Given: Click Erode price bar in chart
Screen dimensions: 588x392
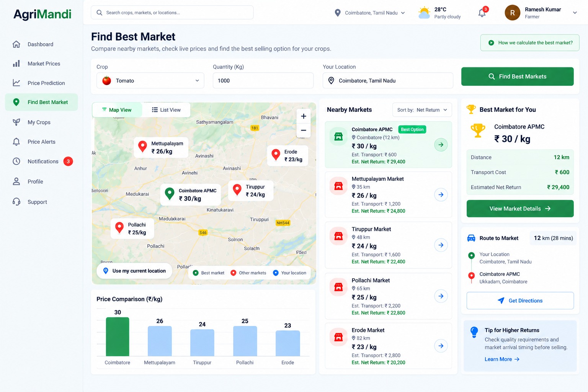Looking at the screenshot, I should [x=288, y=343].
